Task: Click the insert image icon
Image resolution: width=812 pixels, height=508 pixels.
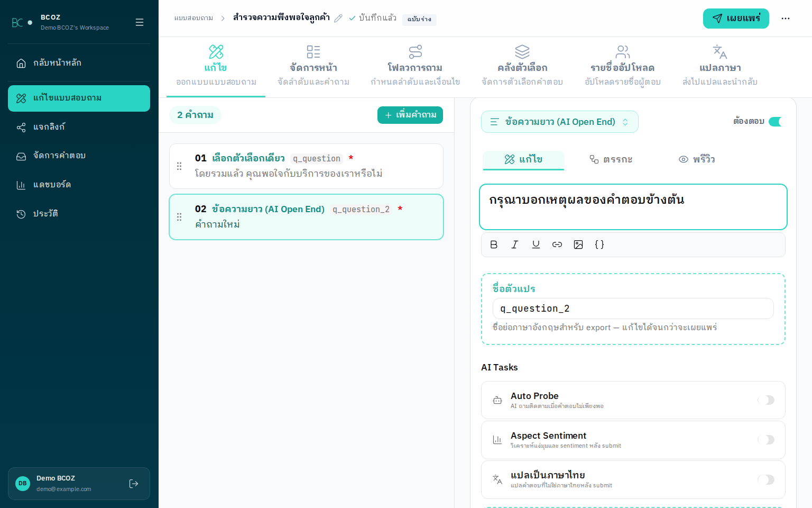Action: tap(578, 244)
